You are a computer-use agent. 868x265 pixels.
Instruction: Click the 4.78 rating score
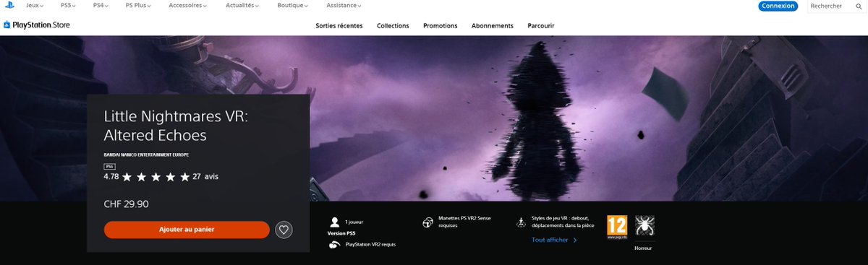(111, 177)
